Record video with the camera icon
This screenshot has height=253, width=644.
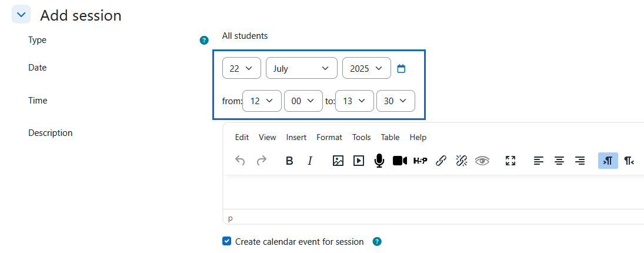[x=399, y=161]
